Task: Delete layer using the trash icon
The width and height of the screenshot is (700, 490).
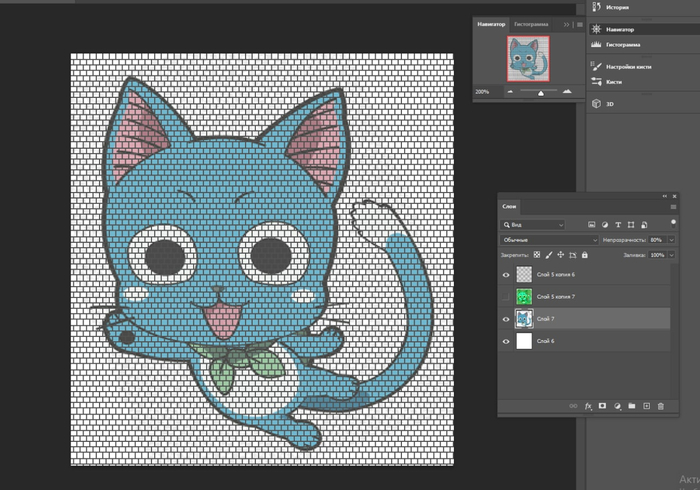Action: [661, 405]
